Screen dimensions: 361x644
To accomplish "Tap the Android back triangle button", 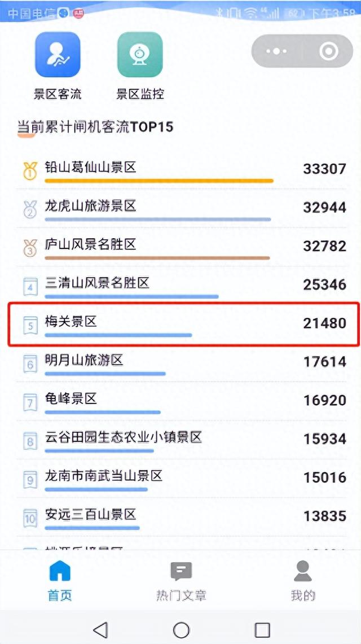I will [100, 629].
